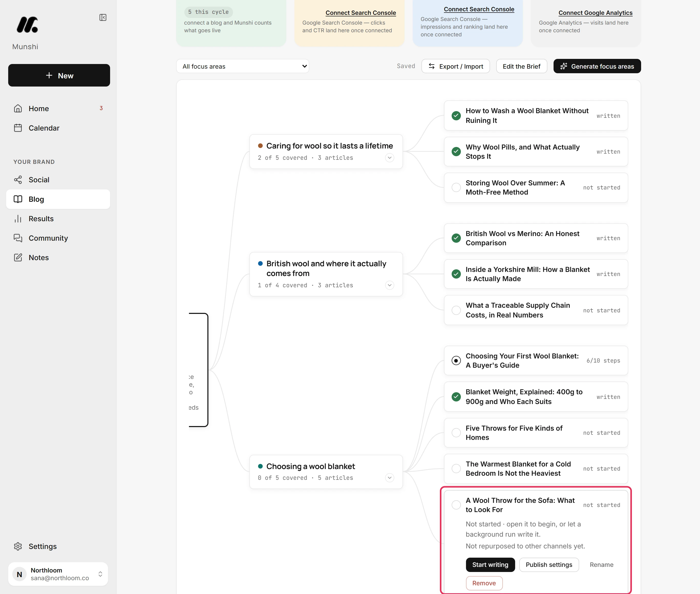Open the Northloom account switcher
700x594 pixels.
click(58, 574)
